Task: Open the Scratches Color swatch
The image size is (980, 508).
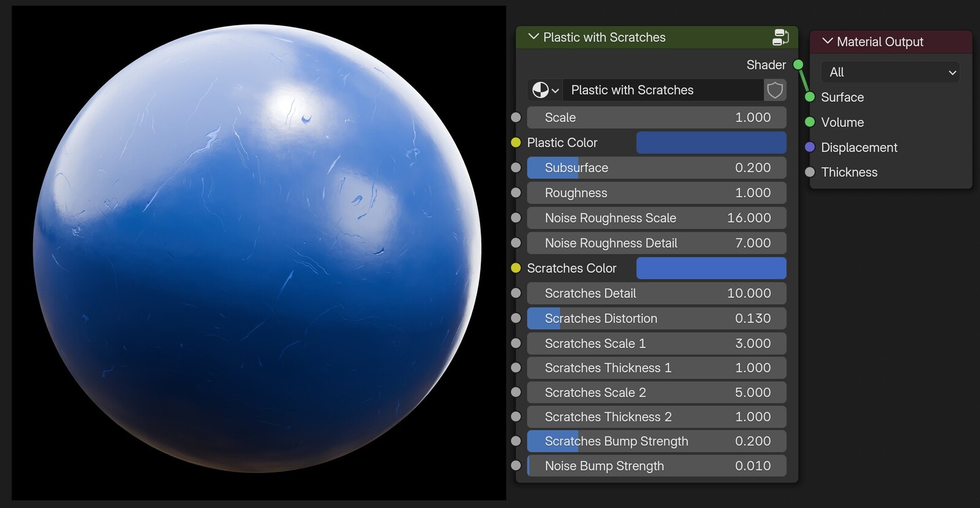Action: [711, 268]
